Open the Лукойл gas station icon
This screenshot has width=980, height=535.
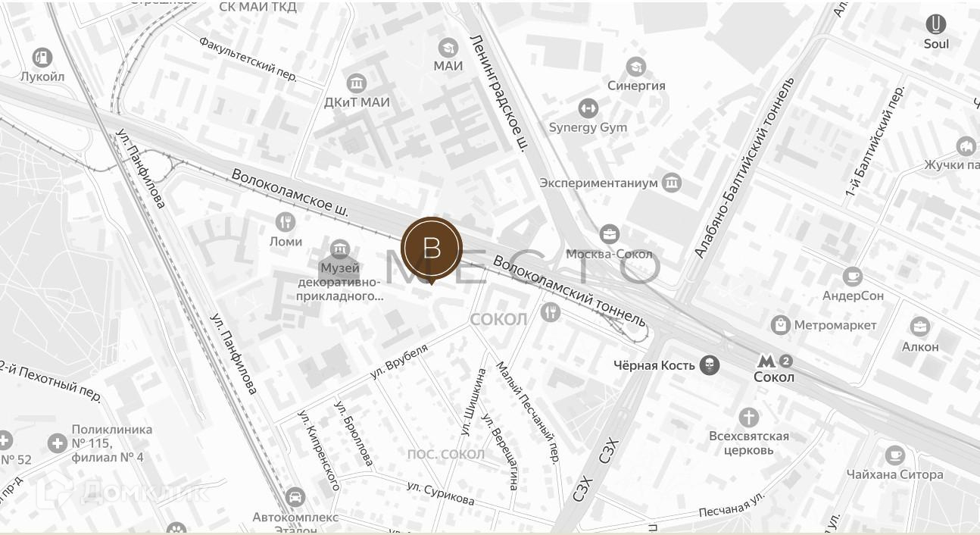(x=42, y=57)
